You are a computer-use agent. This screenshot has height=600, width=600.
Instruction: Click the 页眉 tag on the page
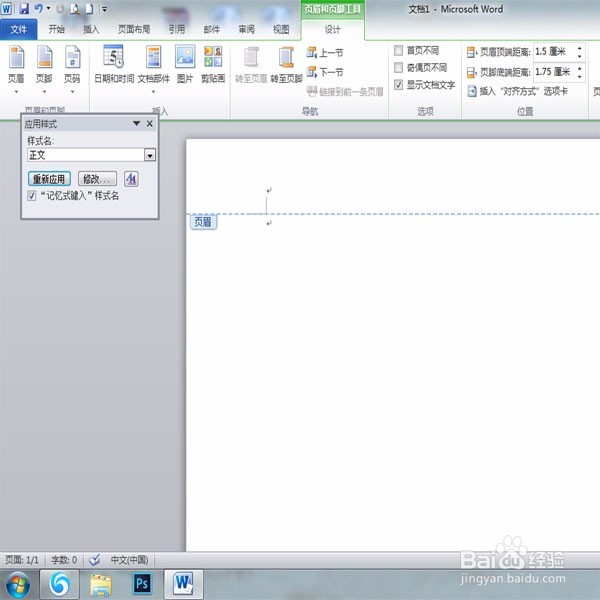(x=203, y=222)
